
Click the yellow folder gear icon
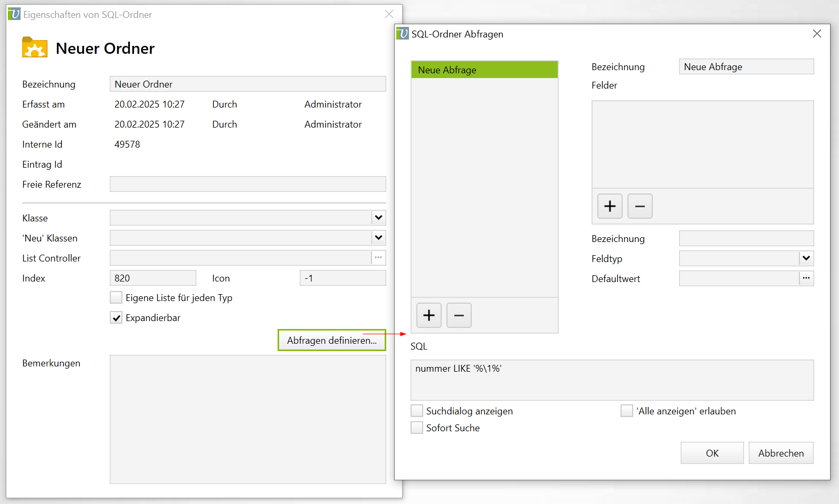pyautogui.click(x=35, y=47)
